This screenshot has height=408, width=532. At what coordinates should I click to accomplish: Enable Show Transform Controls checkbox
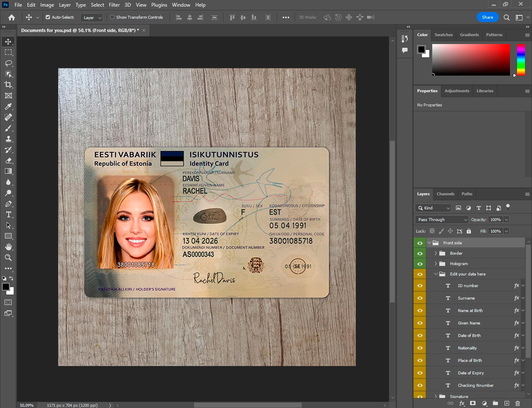(x=112, y=17)
